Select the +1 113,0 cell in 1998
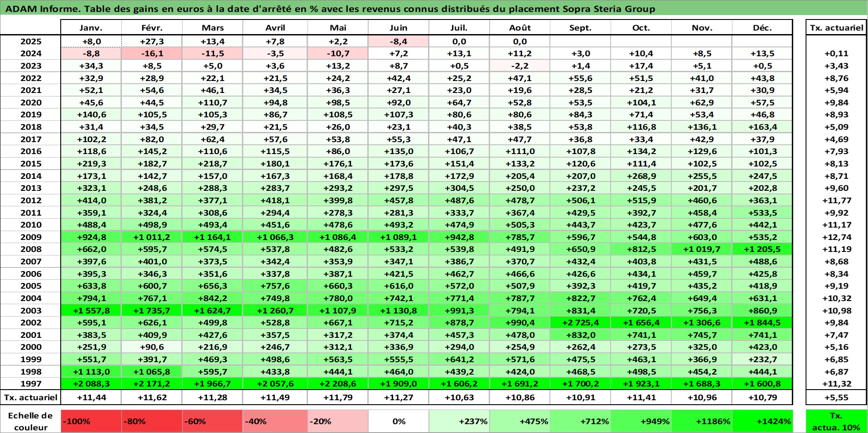 click(91, 372)
